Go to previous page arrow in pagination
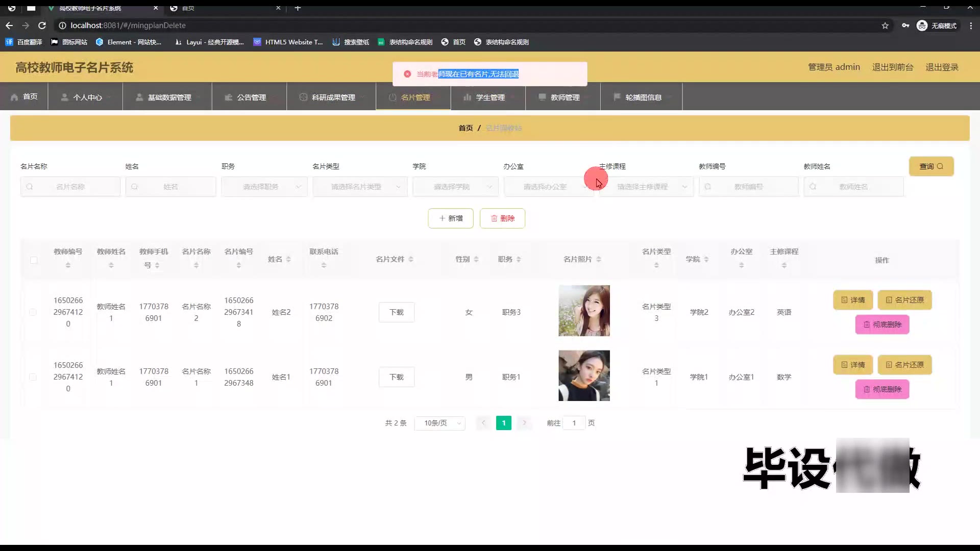This screenshot has width=980, height=551. coord(483,423)
